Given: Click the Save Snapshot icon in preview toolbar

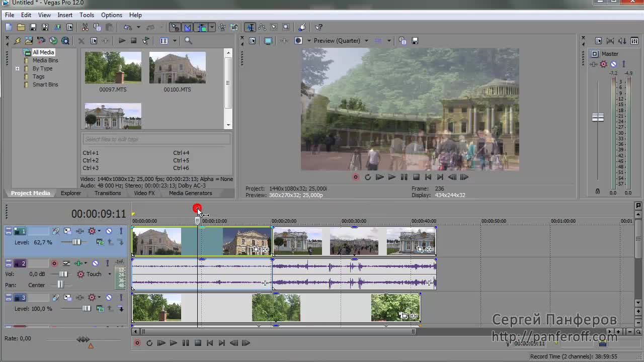Looking at the screenshot, I should [x=415, y=41].
